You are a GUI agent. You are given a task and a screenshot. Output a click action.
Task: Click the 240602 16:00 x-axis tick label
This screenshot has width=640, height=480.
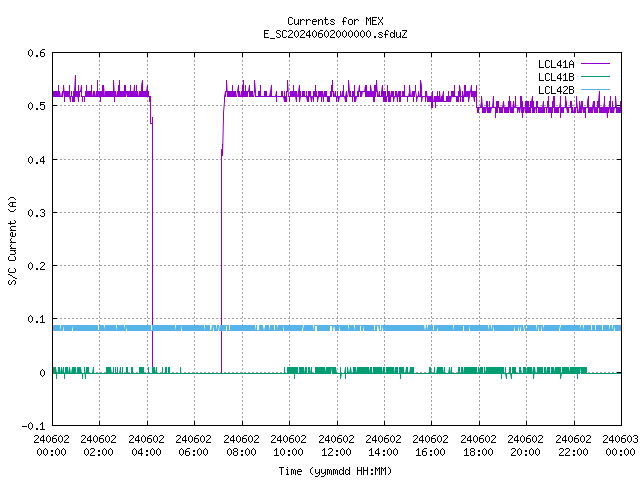pyautogui.click(x=431, y=445)
